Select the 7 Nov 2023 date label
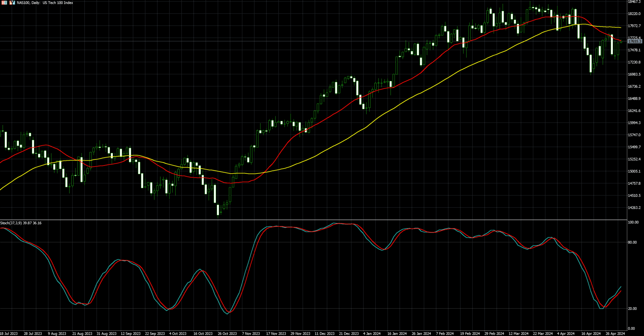Viewport: 644px width, 336px height. pyautogui.click(x=251, y=334)
